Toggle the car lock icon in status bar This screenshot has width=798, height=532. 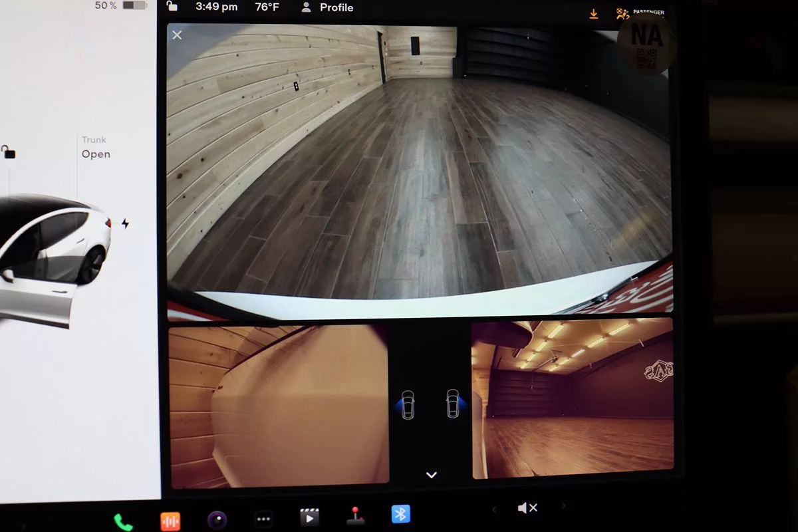(172, 7)
